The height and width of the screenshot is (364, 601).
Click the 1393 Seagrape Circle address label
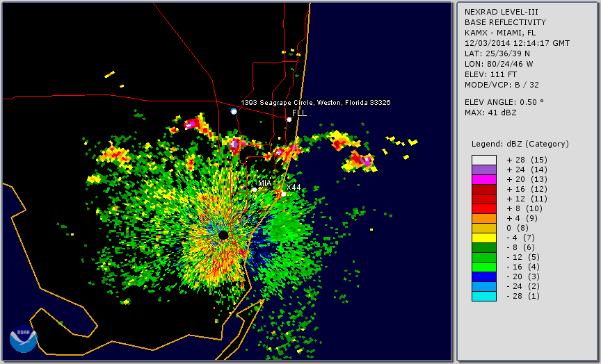coord(315,103)
